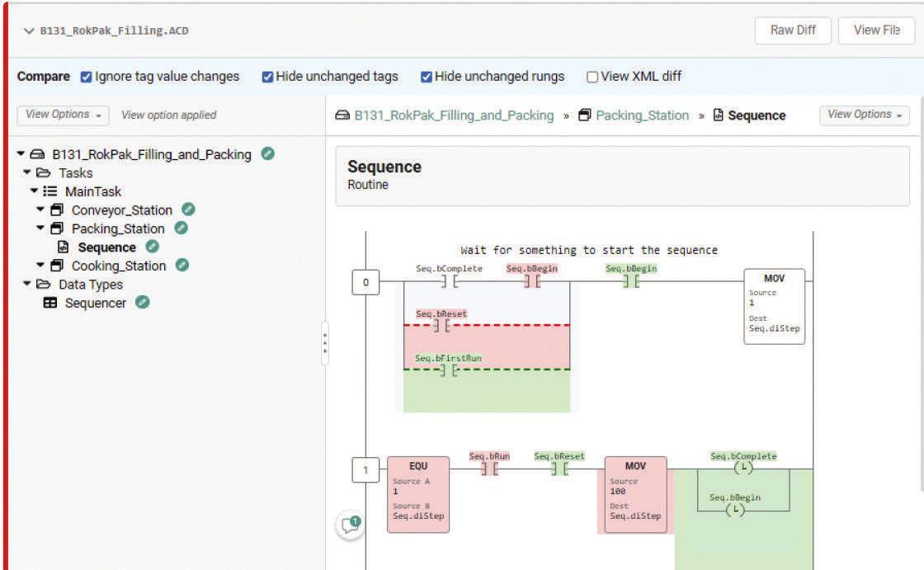Collapse the Tasks folder in the tree

[x=27, y=172]
